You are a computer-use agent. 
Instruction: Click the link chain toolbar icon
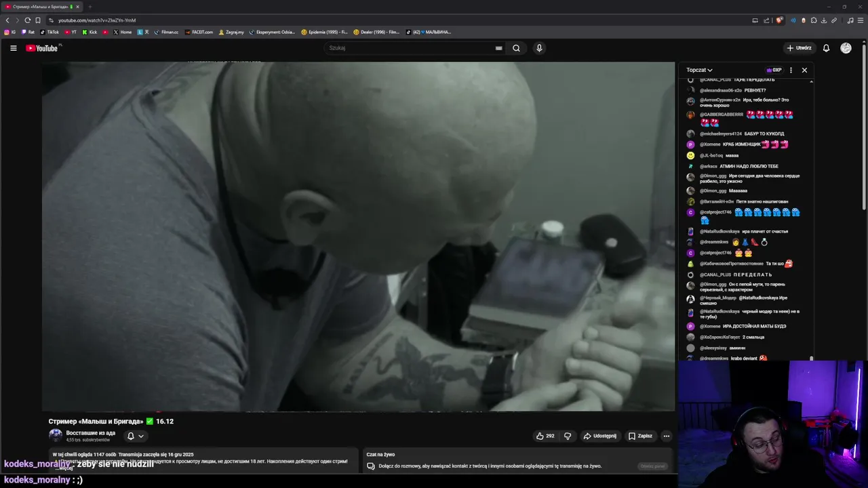click(x=834, y=20)
